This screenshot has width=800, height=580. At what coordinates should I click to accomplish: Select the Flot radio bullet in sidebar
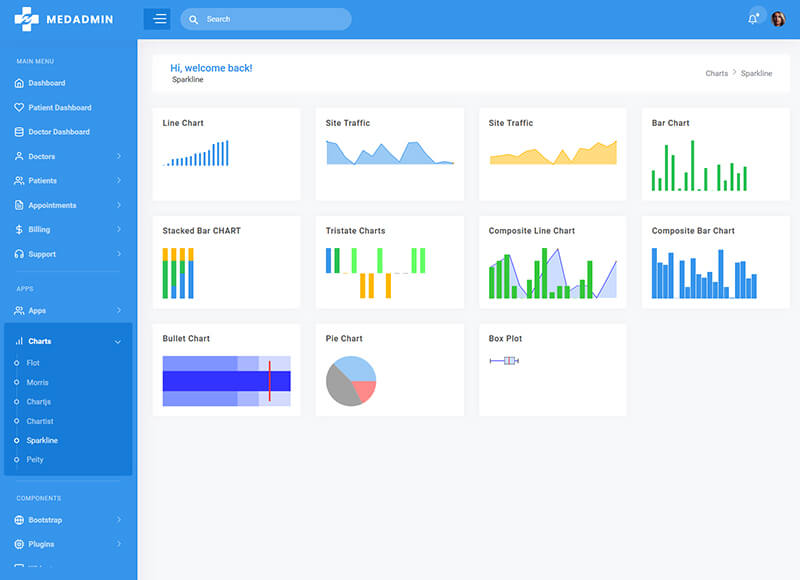click(x=16, y=363)
